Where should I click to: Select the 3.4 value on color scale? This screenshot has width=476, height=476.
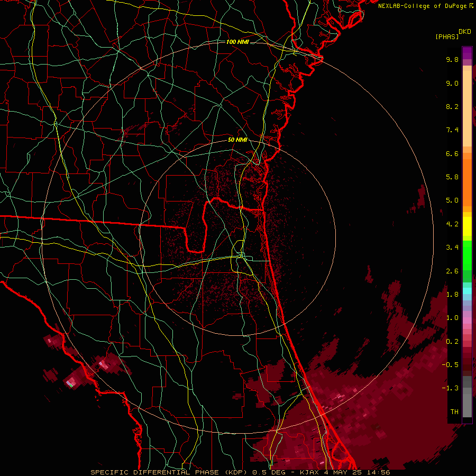pos(452,248)
